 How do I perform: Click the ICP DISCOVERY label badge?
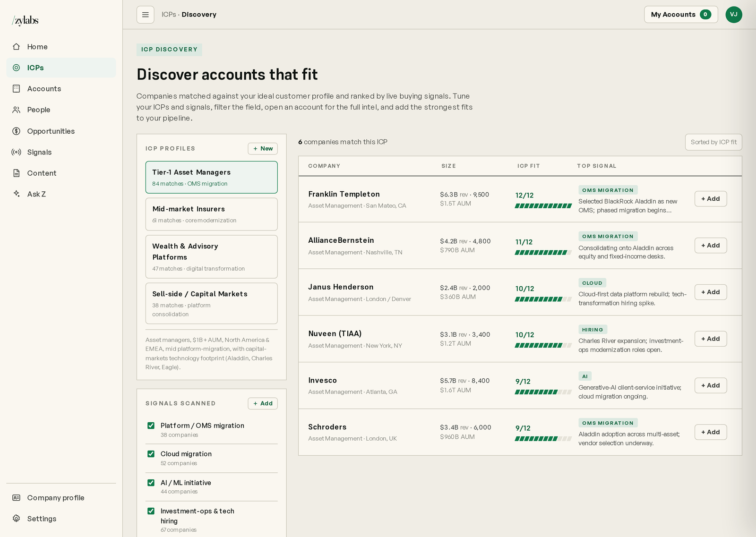pos(169,50)
